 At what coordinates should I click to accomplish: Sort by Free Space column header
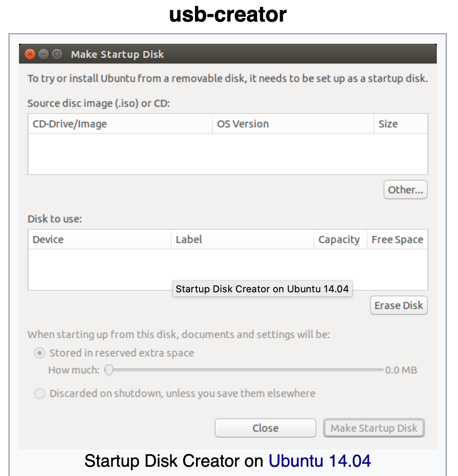[397, 240]
